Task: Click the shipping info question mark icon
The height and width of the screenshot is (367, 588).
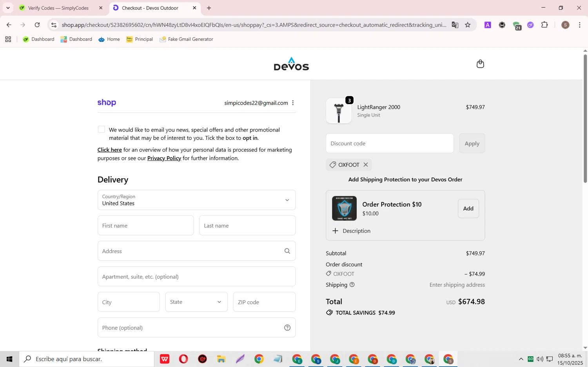Action: [352, 285]
